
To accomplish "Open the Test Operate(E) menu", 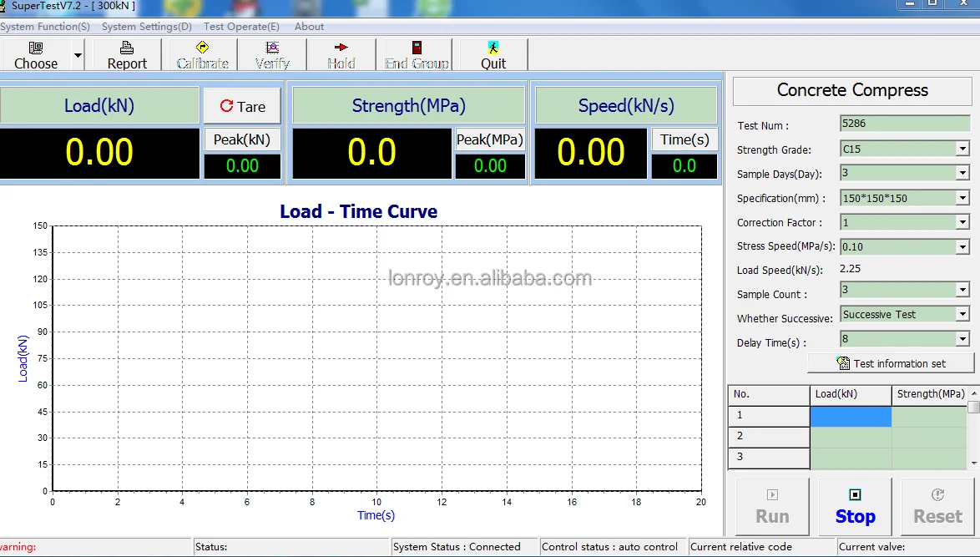I will (x=241, y=27).
